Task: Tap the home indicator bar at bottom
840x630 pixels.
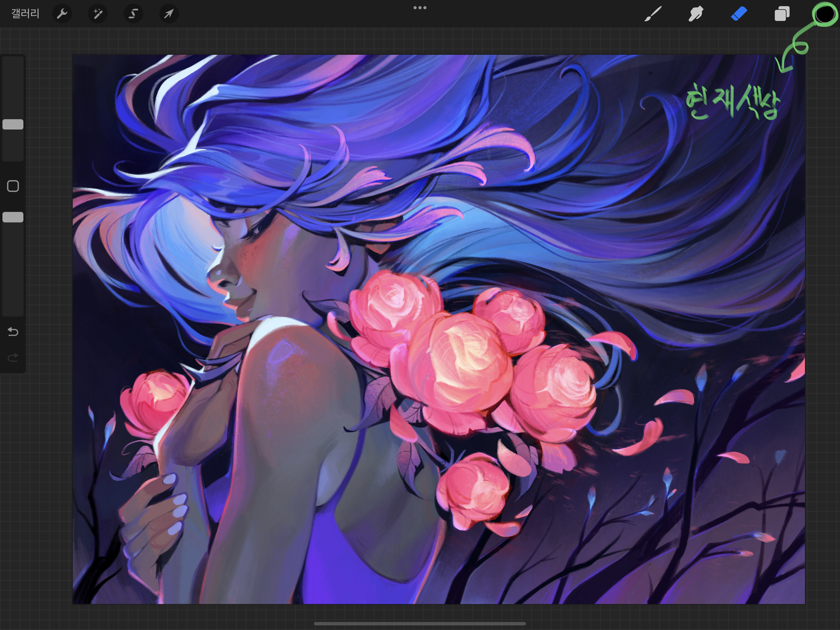Action: tap(420, 624)
